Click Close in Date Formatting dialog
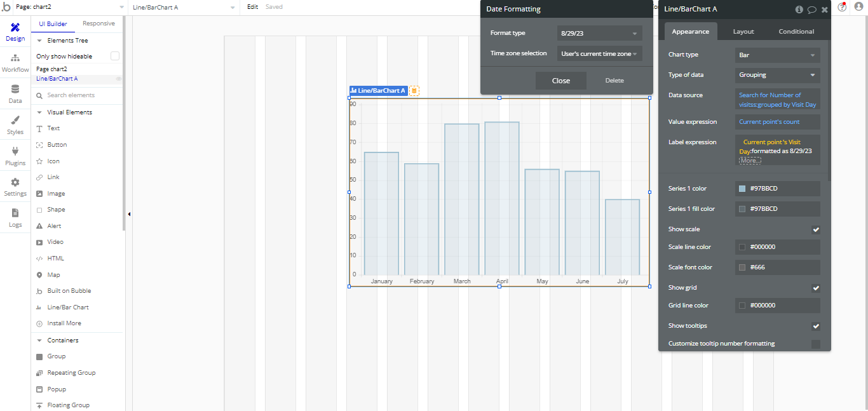Image resolution: width=868 pixels, height=411 pixels. point(561,81)
